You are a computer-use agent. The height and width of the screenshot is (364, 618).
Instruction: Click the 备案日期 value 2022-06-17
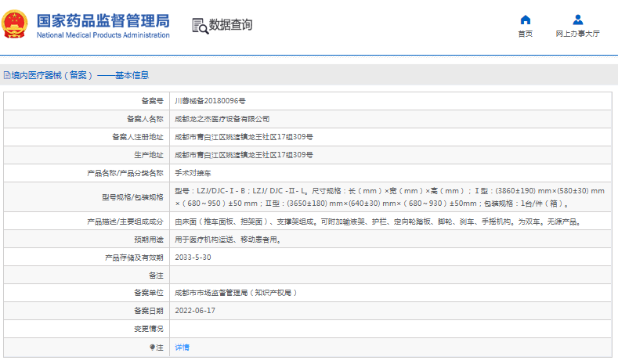click(194, 311)
